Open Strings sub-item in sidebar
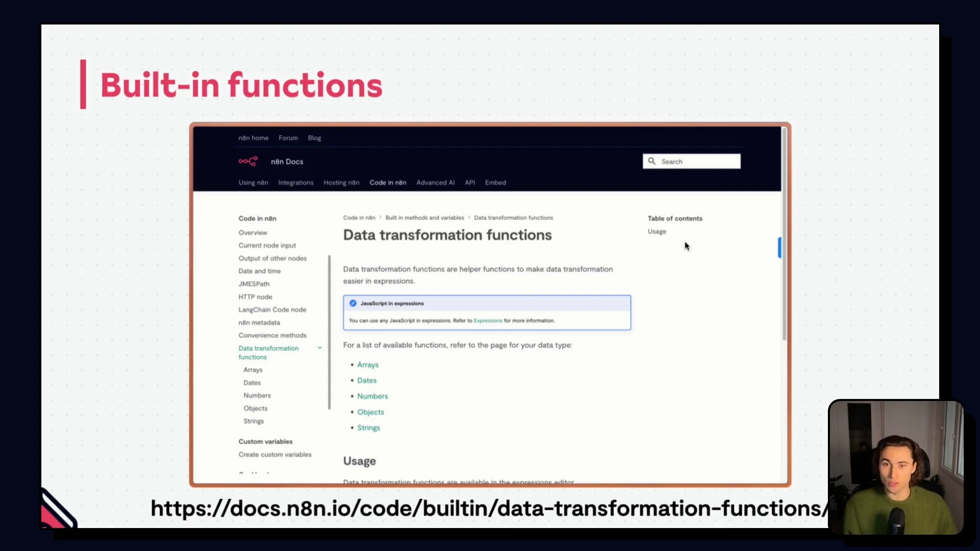Screen dimensions: 980x551 click(254, 421)
